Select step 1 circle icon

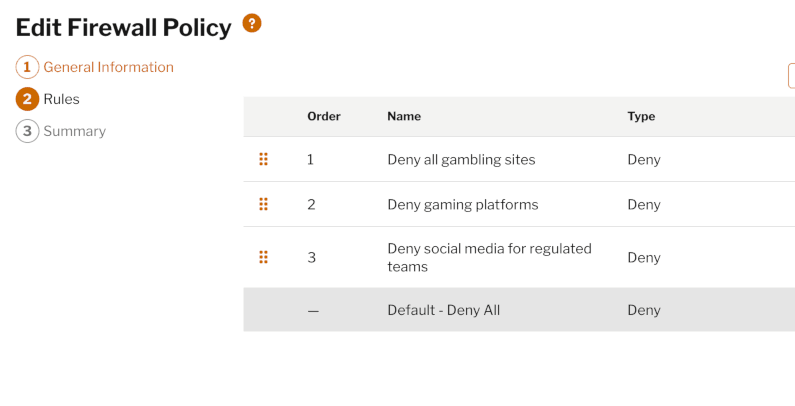click(x=27, y=67)
